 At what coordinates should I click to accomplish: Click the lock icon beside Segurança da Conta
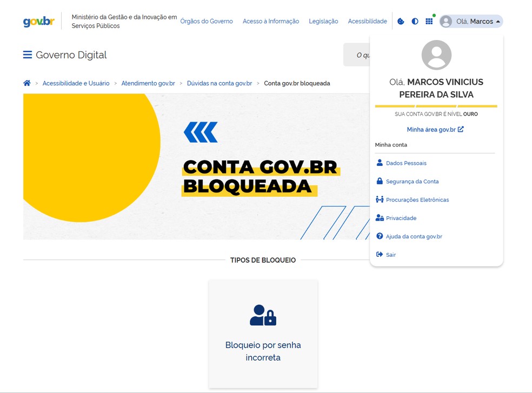tap(378, 181)
